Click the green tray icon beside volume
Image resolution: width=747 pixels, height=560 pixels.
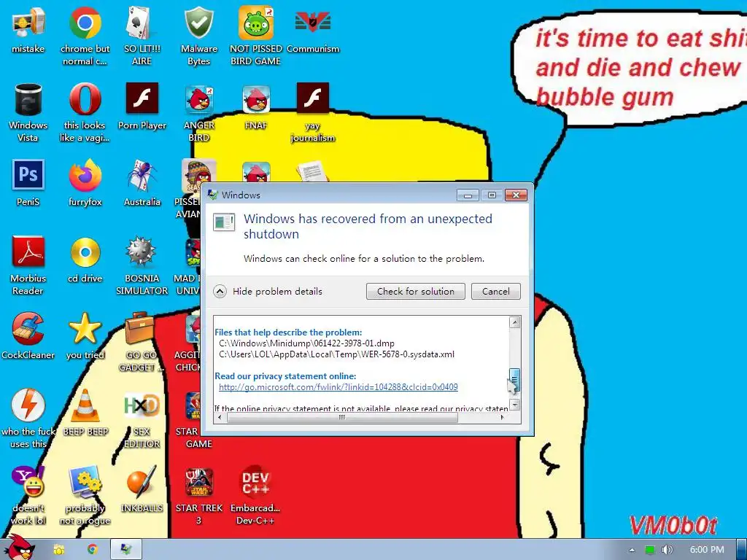click(650, 550)
